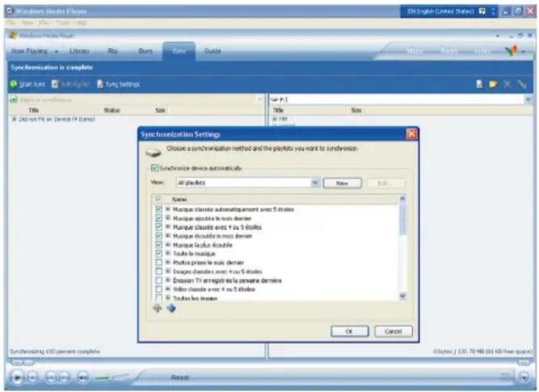Click the playlist list scroll up arrow
Screen dimensions: 539x392
point(402,199)
